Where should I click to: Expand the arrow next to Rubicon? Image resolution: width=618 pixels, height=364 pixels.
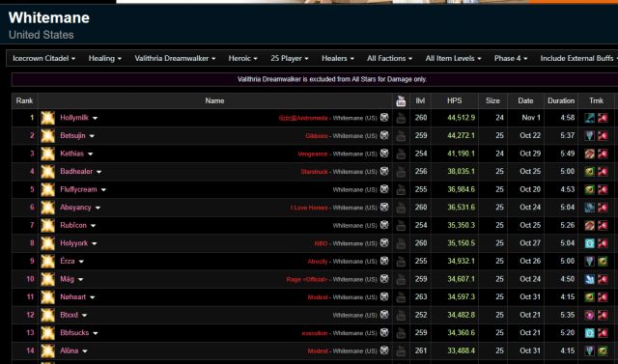click(93, 226)
